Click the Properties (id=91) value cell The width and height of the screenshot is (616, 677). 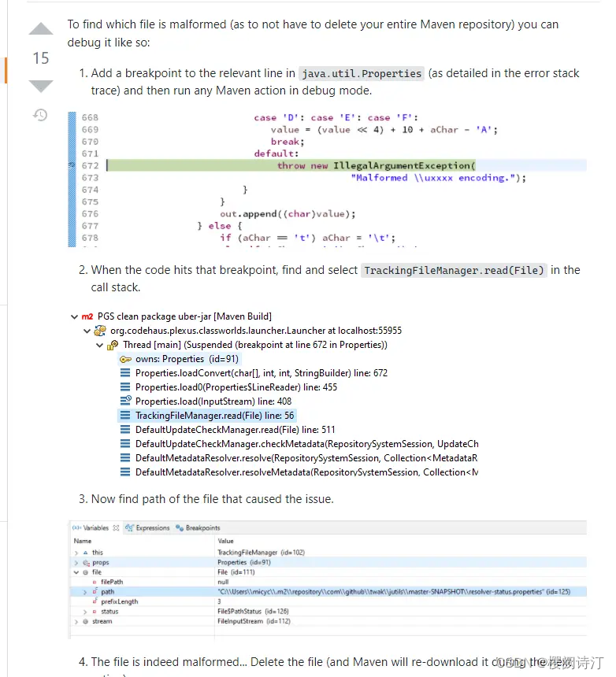pos(244,563)
